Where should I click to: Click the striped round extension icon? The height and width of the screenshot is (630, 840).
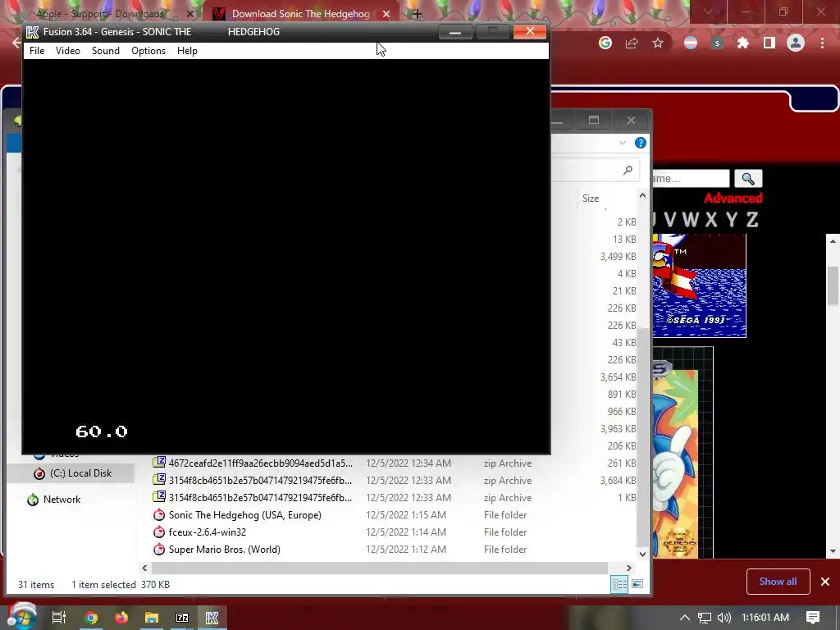pos(691,43)
